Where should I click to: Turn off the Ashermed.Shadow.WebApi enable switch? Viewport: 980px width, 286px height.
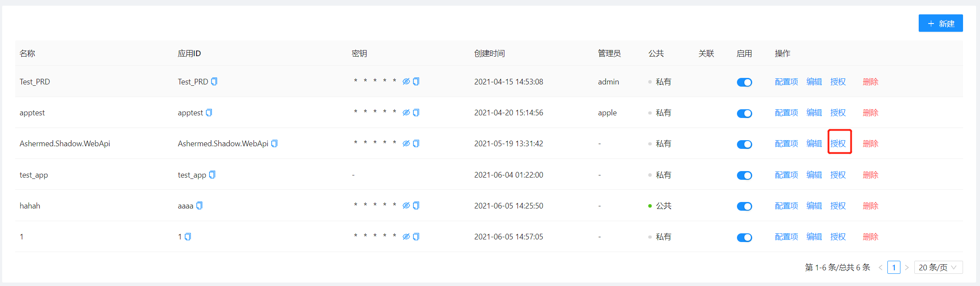coord(744,144)
